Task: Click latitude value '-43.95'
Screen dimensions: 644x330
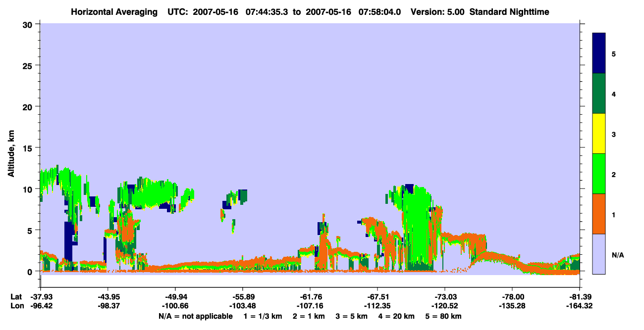Action: [x=108, y=297]
